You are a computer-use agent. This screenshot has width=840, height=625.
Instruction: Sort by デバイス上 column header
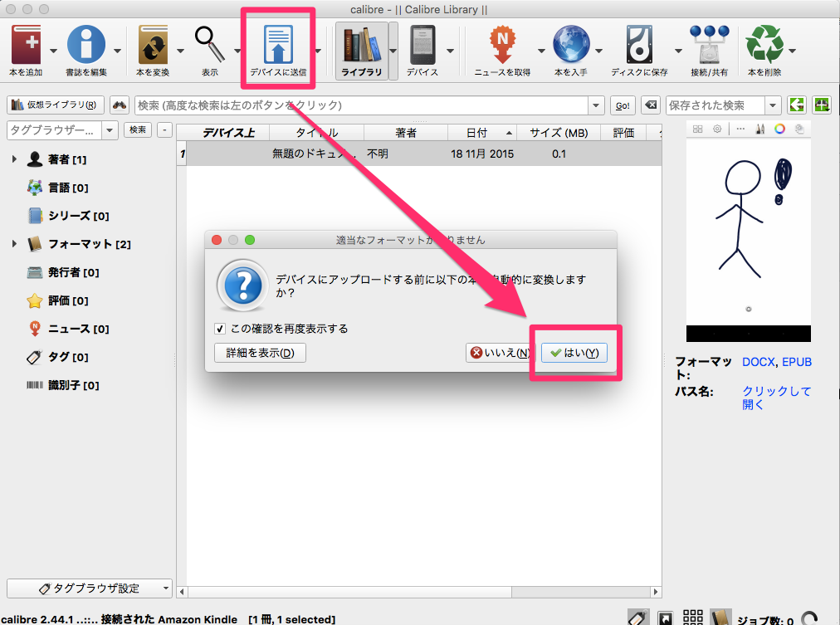point(228,133)
